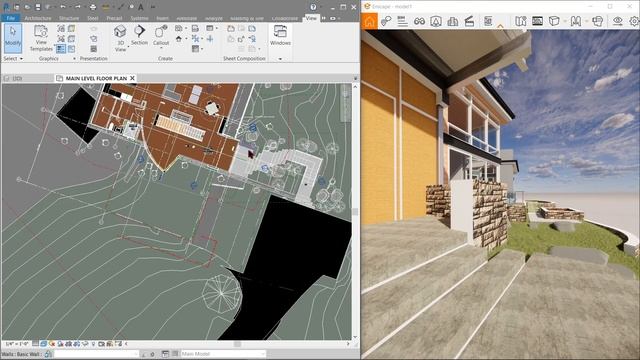Open Revit help question mark icon
640x360 pixels.
click(313, 7)
